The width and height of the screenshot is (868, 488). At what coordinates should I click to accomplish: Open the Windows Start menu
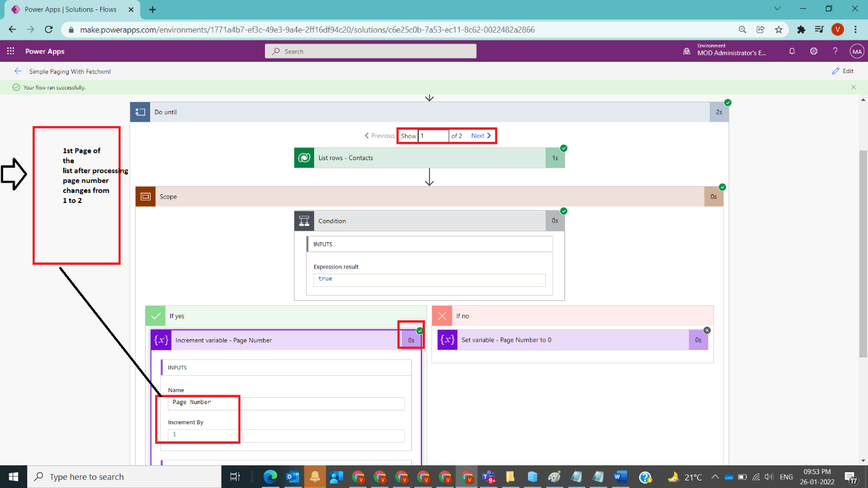(13, 476)
